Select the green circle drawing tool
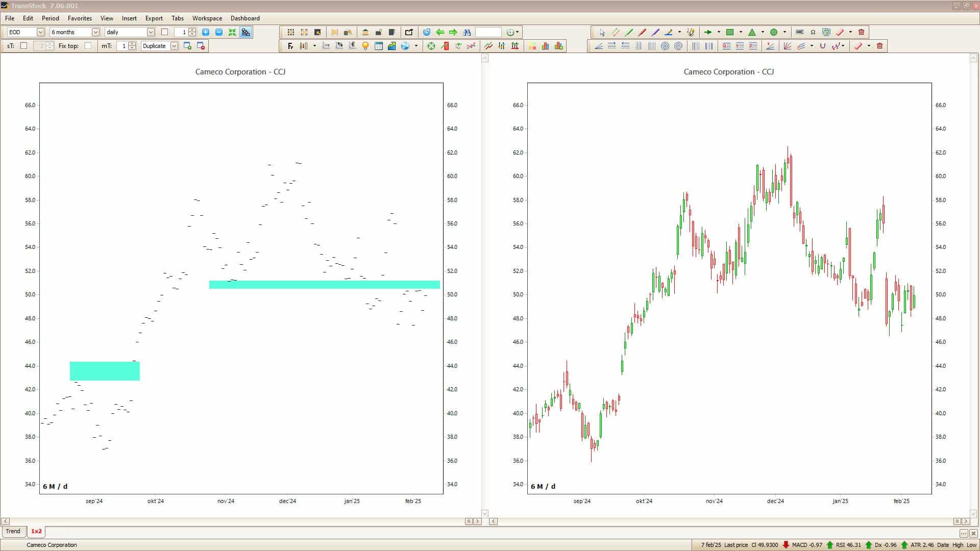 (774, 32)
